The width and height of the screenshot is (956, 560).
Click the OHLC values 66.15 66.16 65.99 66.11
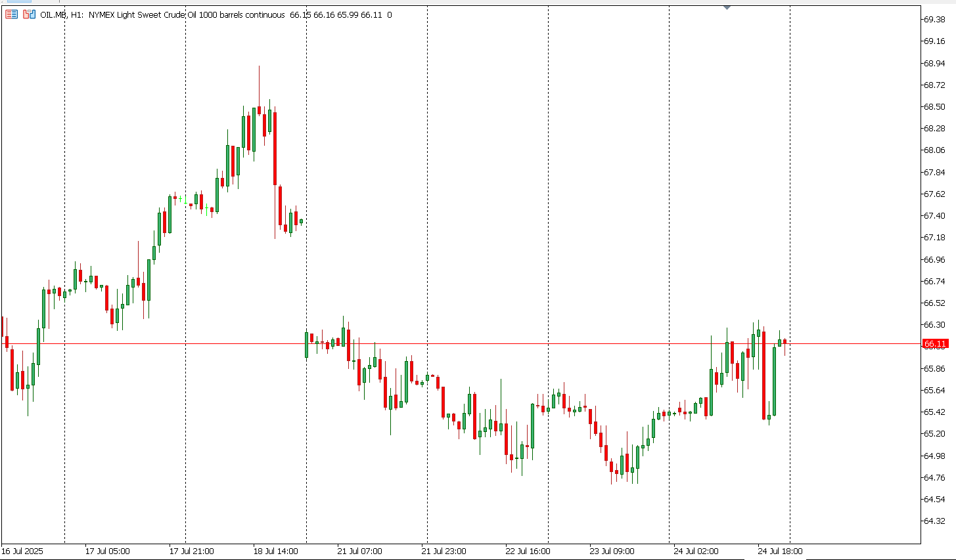pyautogui.click(x=336, y=14)
